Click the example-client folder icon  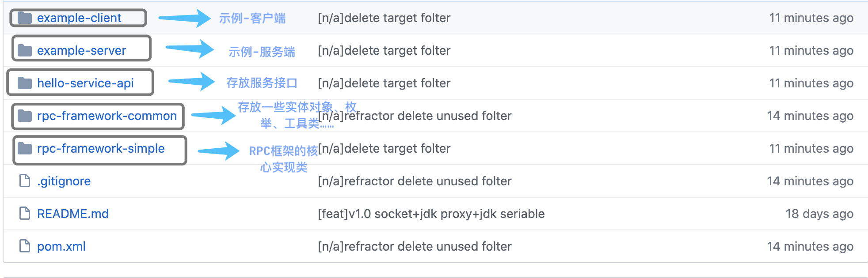point(24,18)
